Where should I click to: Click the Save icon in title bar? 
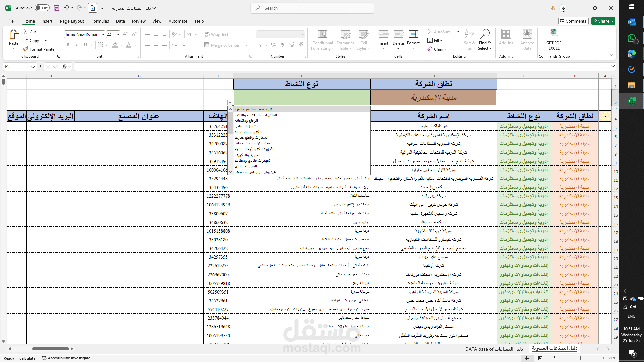click(x=57, y=8)
